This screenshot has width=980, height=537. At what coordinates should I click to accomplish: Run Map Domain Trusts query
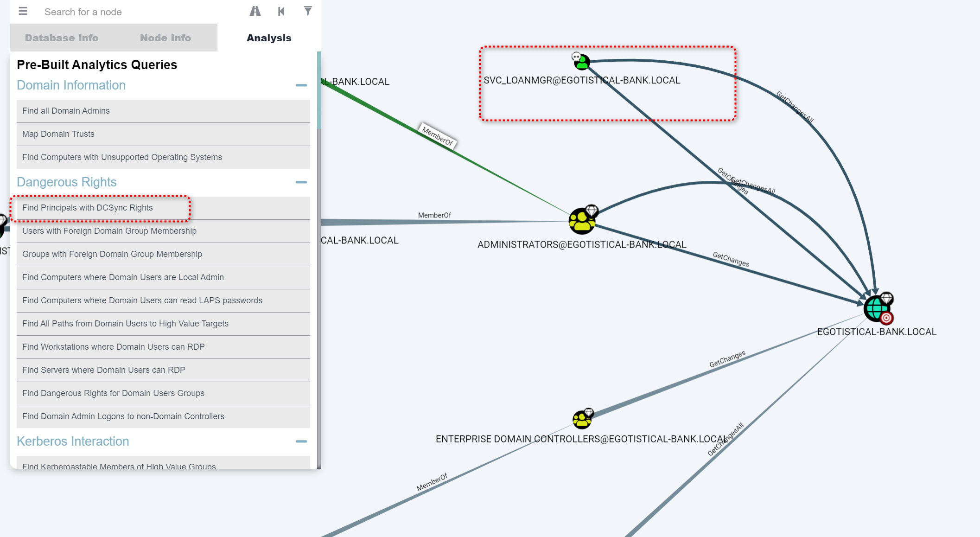pos(163,134)
